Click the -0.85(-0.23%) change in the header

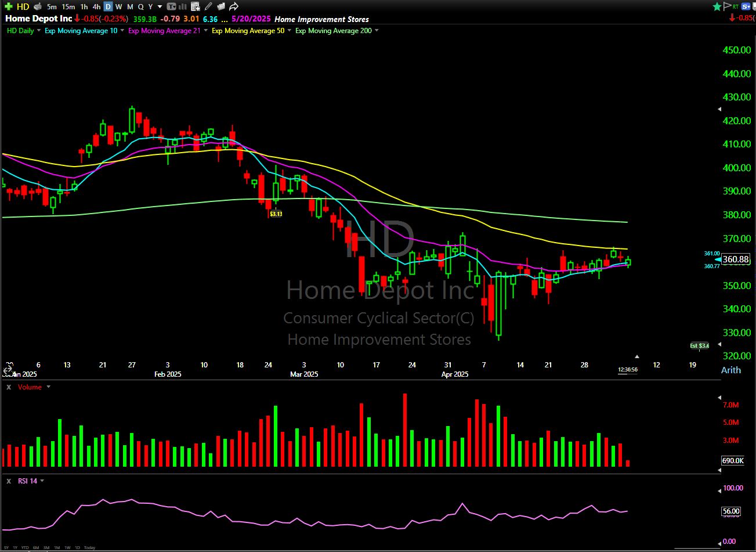[105, 19]
